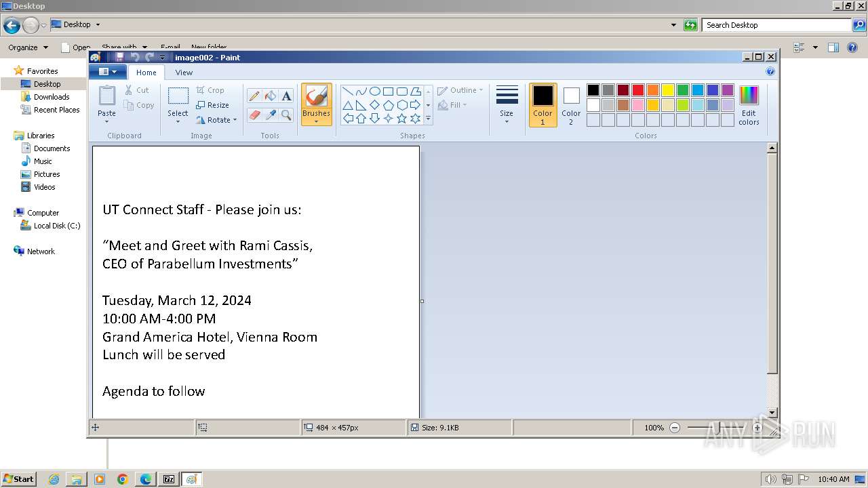Open Internet Explorer from taskbar
This screenshot has height=488, width=868.
pos(54,479)
